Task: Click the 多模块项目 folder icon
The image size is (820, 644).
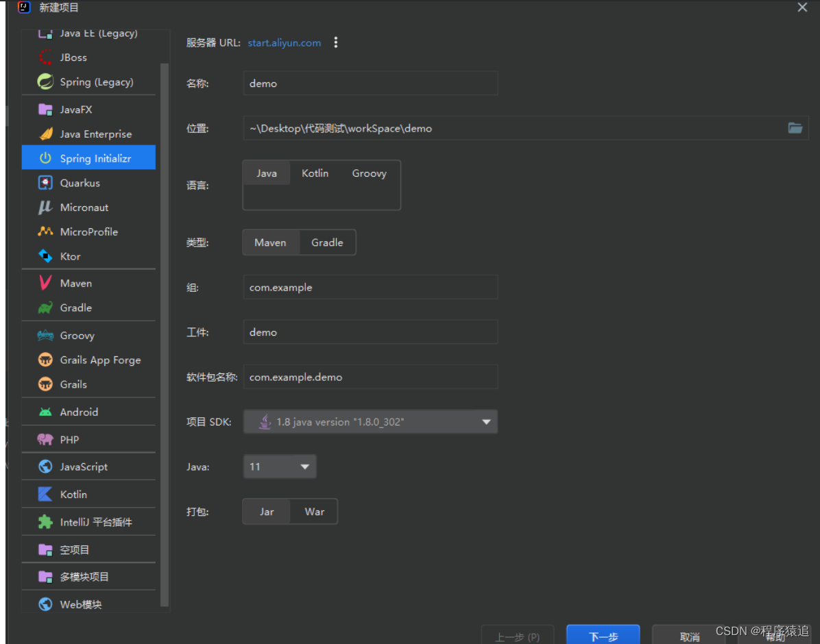Action: click(x=45, y=577)
